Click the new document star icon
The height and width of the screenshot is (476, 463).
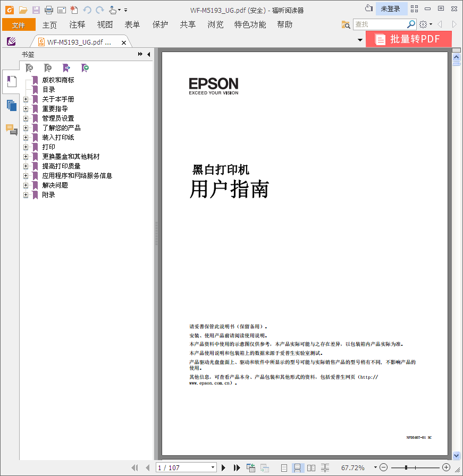74,10
